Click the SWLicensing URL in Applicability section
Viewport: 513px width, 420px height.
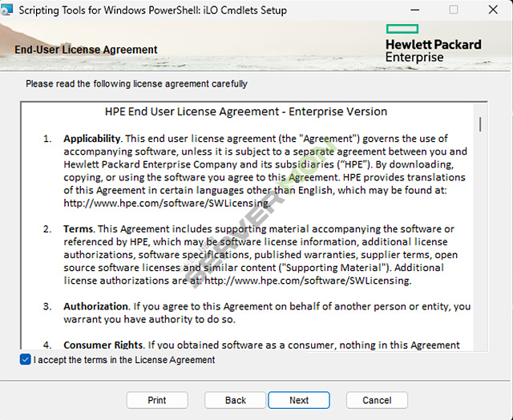167,203
